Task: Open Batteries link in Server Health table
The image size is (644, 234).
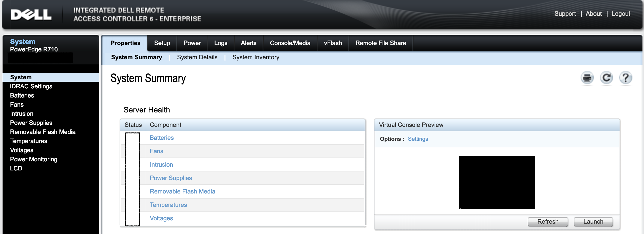Action: 162,138
